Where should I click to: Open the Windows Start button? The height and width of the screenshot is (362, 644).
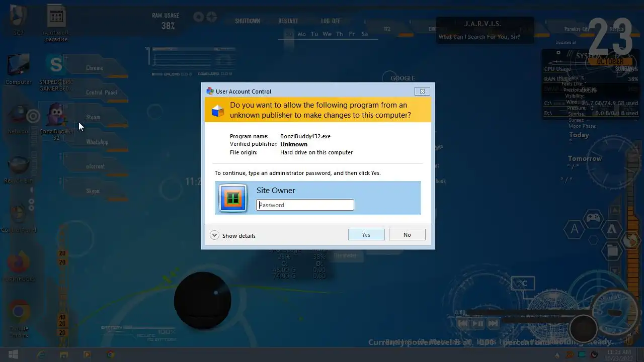(13, 354)
